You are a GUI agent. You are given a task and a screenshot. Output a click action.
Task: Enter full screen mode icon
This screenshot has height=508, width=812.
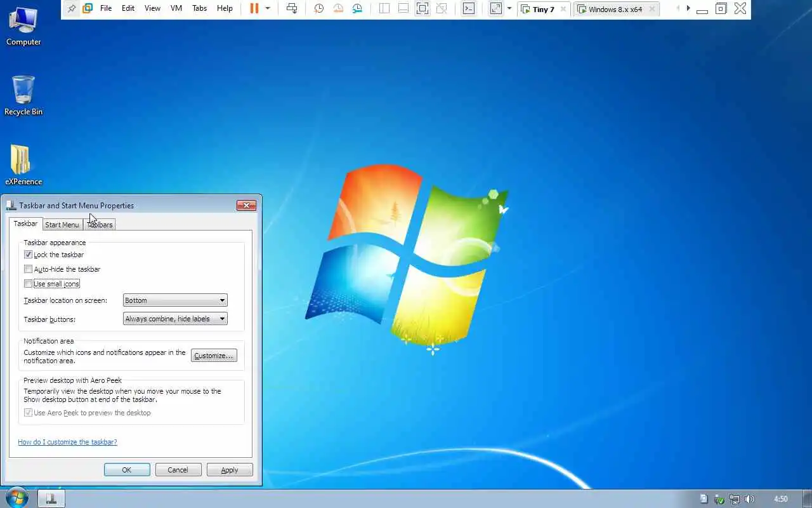422,8
